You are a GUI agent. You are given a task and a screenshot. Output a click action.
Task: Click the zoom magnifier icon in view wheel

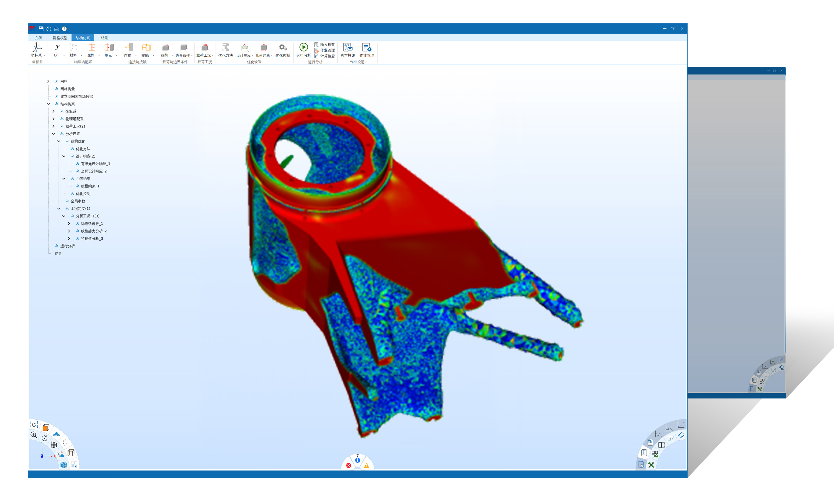tap(33, 435)
